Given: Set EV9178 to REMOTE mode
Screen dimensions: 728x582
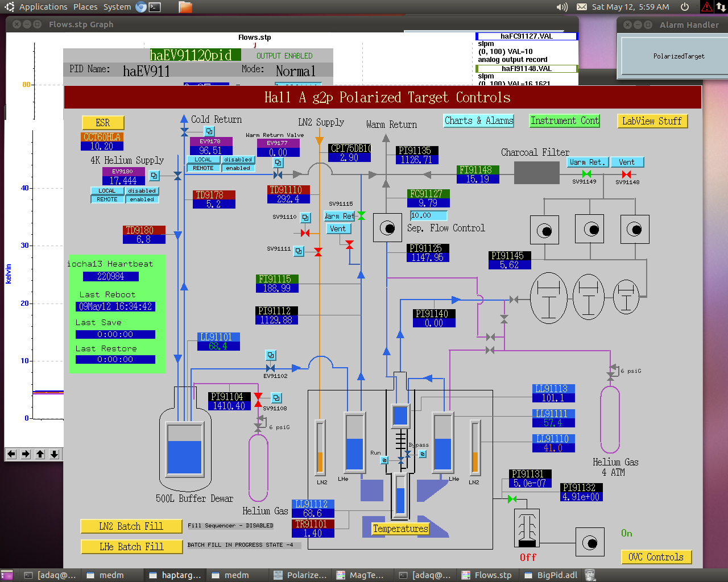Looking at the screenshot, I should [203, 168].
